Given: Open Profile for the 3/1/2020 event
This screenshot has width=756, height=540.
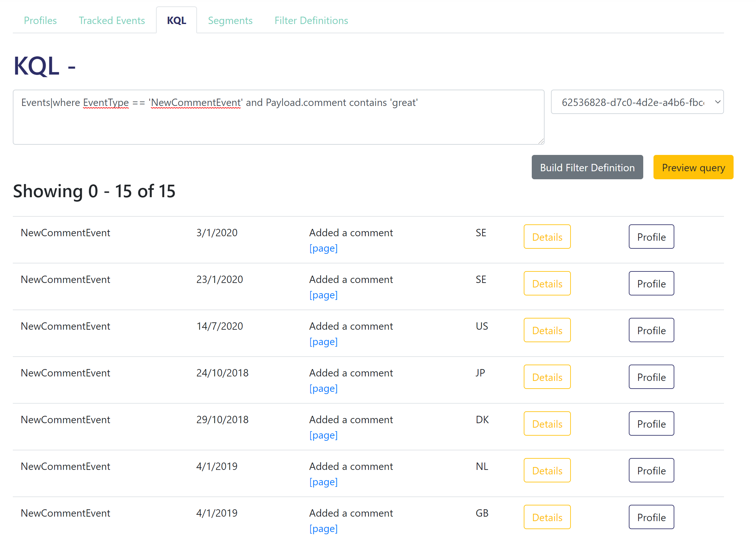Looking at the screenshot, I should tap(651, 237).
